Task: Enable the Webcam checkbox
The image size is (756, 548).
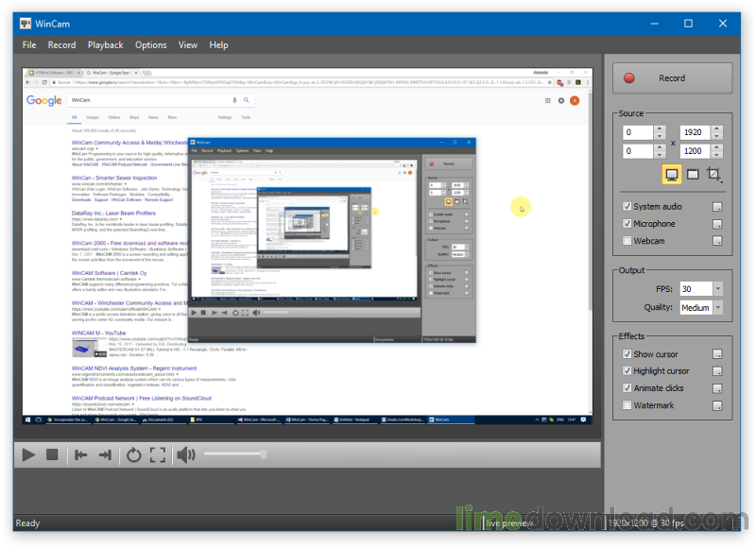Action: [627, 241]
